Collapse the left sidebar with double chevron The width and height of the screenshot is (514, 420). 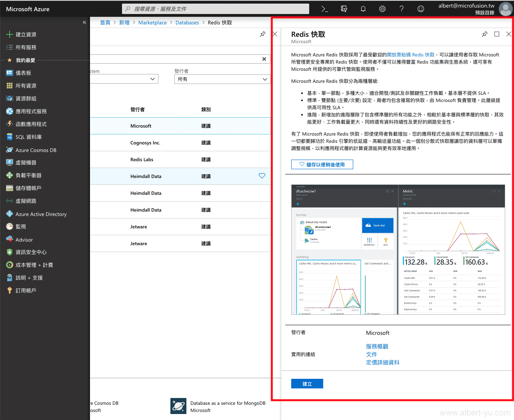[x=84, y=22]
